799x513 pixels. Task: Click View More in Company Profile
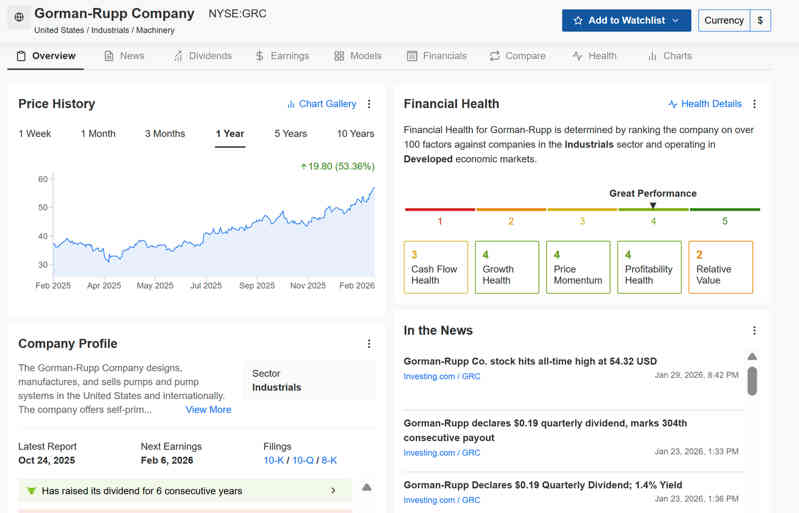[x=208, y=409]
